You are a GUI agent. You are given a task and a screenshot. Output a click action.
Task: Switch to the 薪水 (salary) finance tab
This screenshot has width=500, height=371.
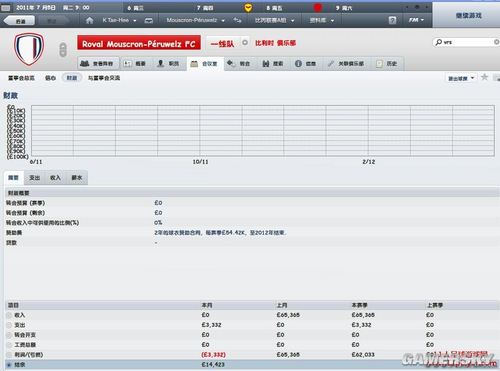coord(77,178)
